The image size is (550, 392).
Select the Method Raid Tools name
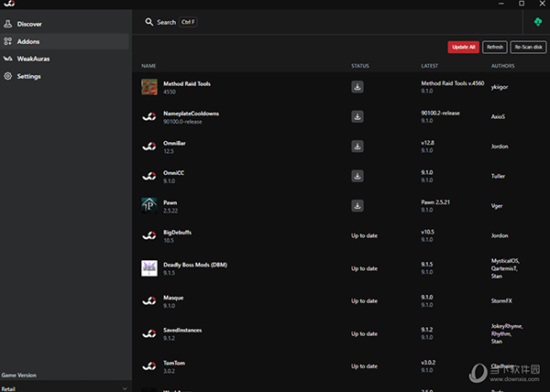coord(187,83)
